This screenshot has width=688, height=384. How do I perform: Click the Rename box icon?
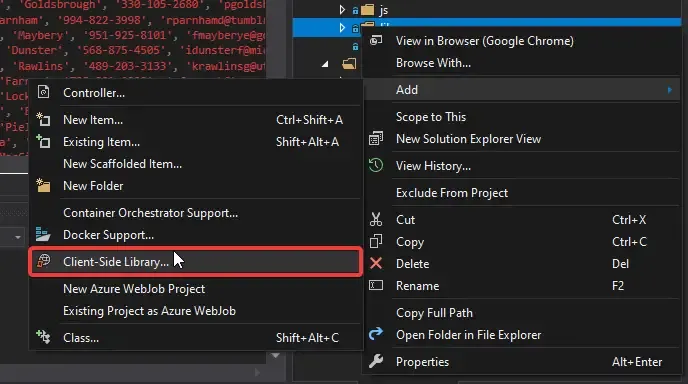pos(376,285)
